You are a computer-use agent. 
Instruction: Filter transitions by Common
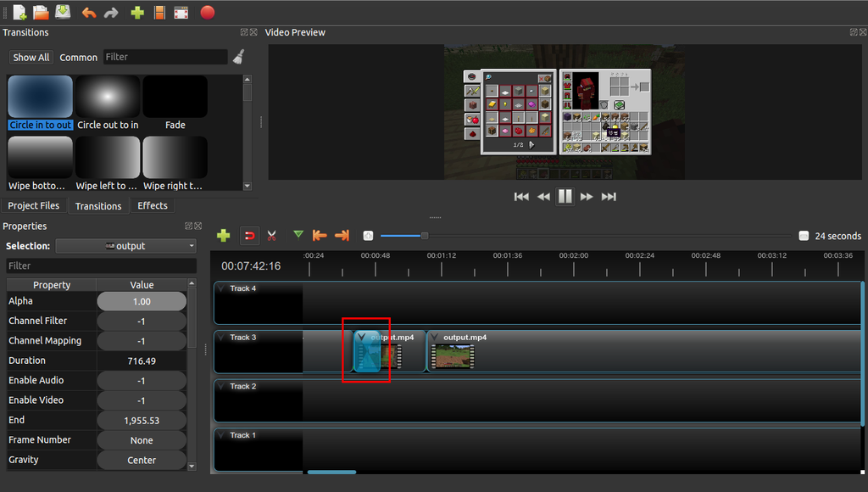click(x=78, y=57)
